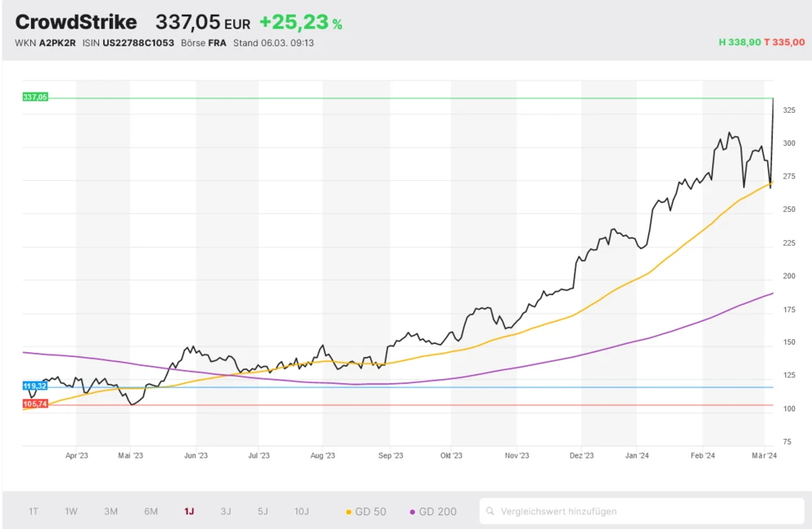
Task: Click the red 105,74 price marker
Action: click(x=35, y=404)
